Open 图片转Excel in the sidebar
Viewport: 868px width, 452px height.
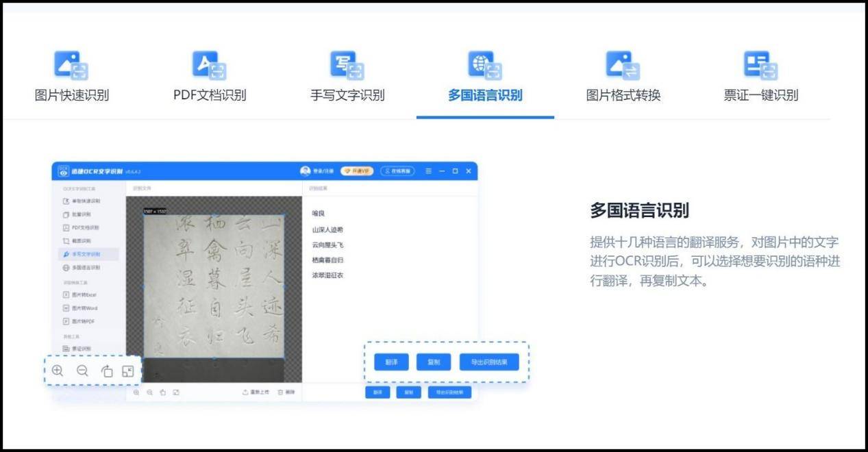tap(80, 294)
